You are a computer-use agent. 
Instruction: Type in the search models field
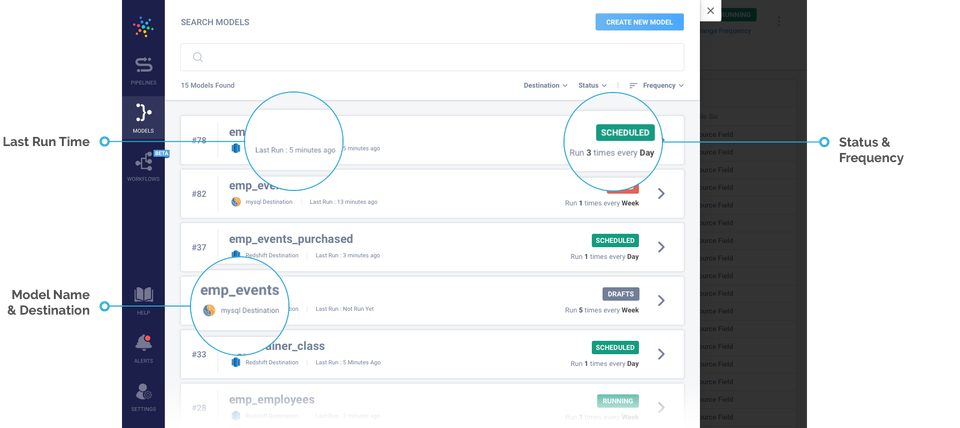pos(440,57)
